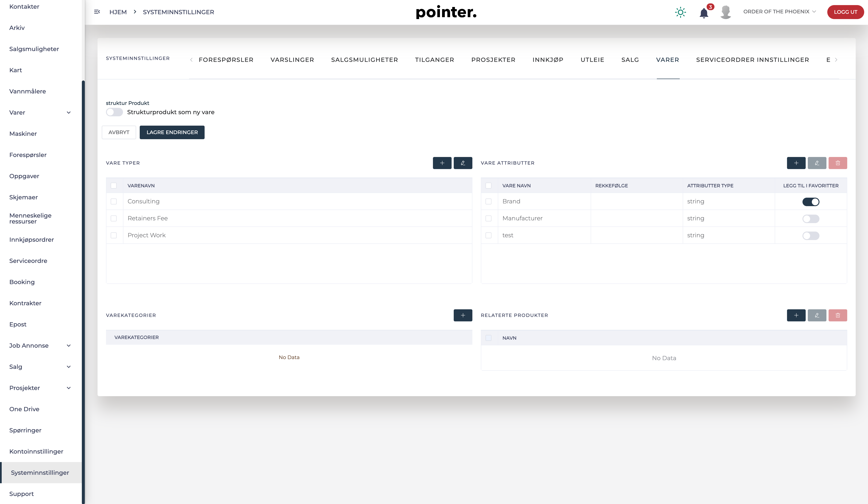The width and height of the screenshot is (868, 504).
Task: Click the Avbryt button
Action: tap(119, 133)
